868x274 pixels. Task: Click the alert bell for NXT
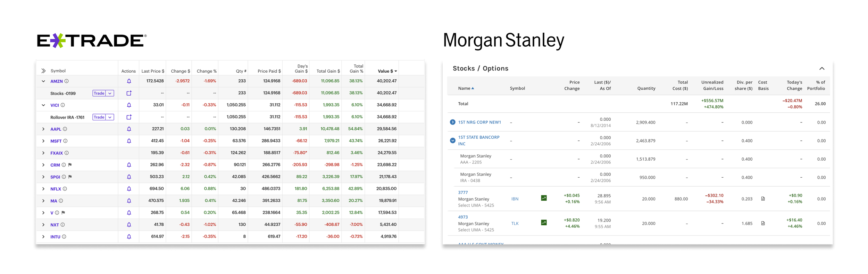click(129, 225)
